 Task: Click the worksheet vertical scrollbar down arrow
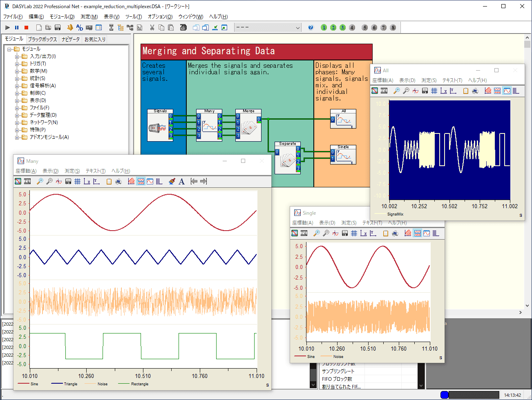click(x=528, y=305)
